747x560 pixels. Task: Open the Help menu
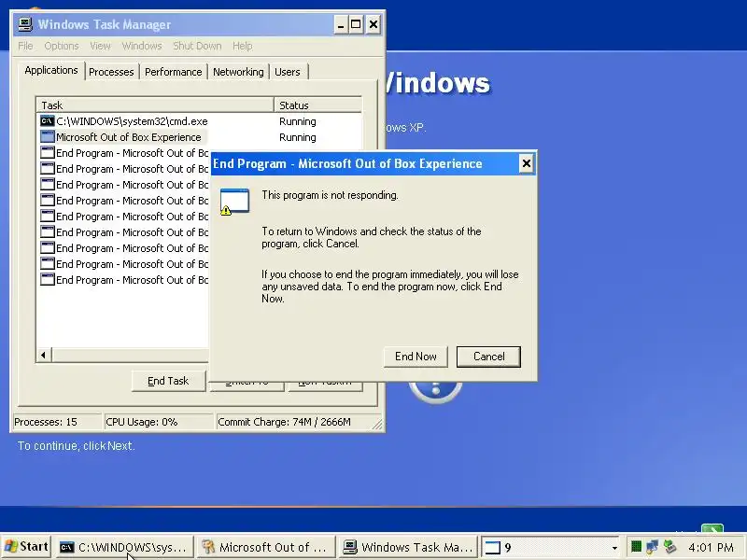[243, 46]
